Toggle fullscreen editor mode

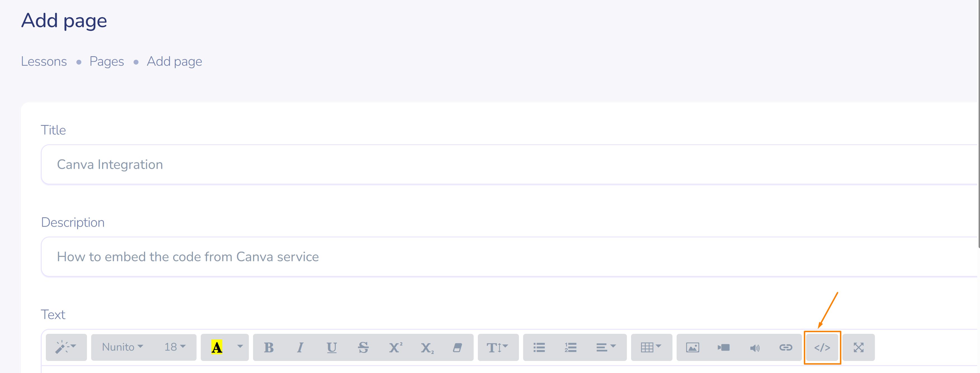point(858,348)
